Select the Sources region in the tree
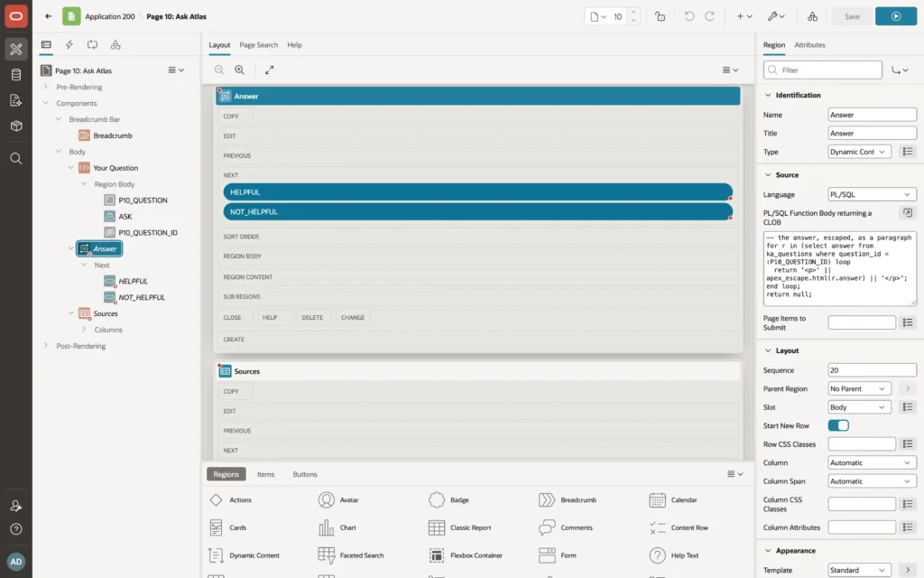Viewport: 924px width, 578px height. coord(97,313)
